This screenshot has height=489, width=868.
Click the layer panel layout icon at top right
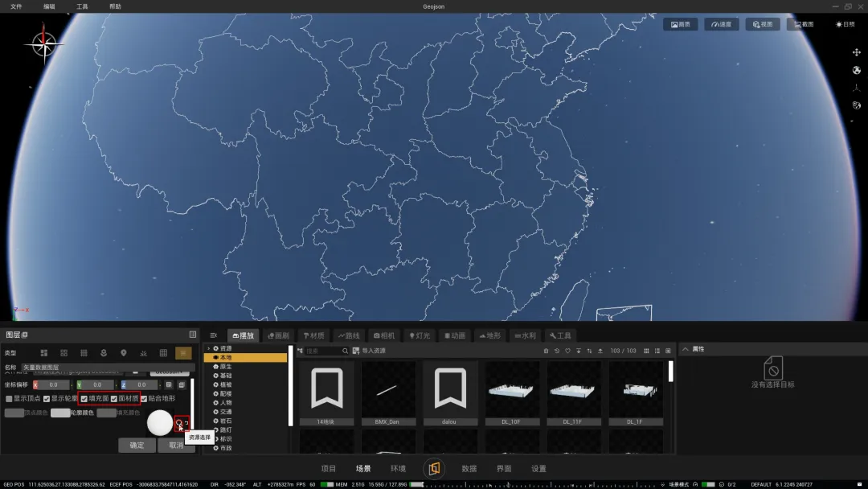(x=193, y=335)
